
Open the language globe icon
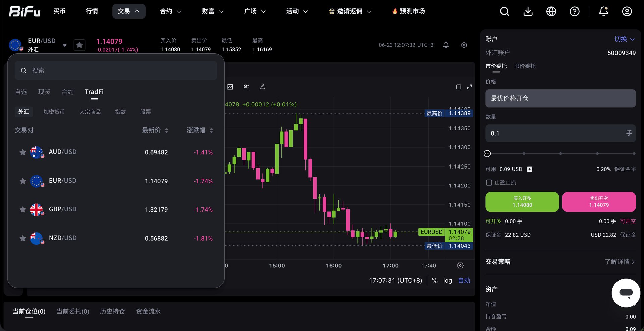coord(551,11)
